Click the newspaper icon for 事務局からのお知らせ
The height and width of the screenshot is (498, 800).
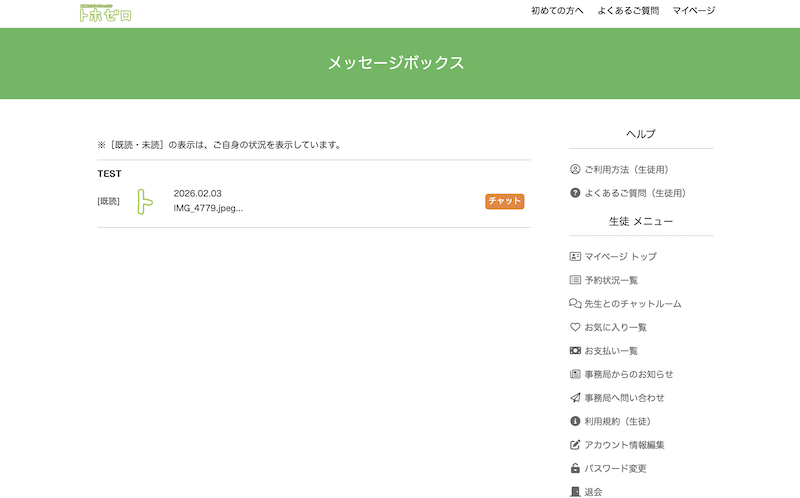(x=575, y=374)
